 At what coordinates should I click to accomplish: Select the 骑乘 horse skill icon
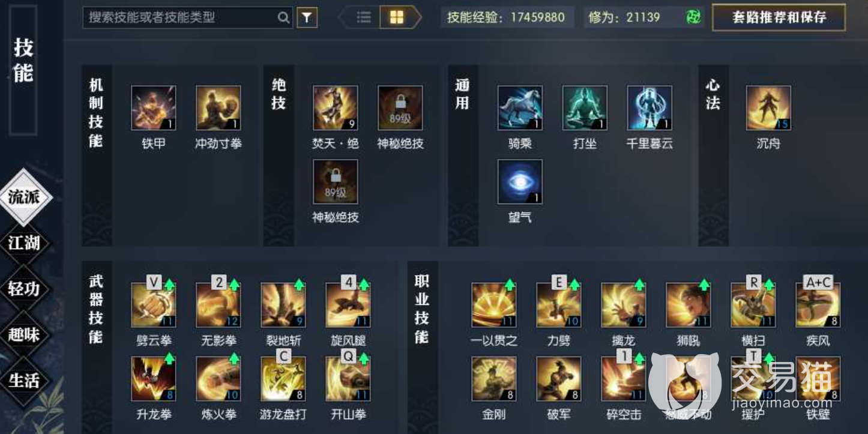tap(520, 108)
